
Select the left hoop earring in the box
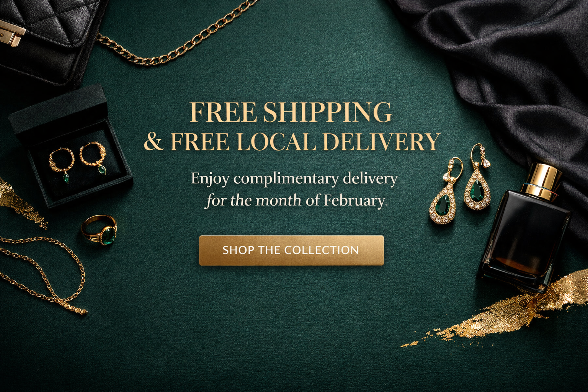pos(62,163)
